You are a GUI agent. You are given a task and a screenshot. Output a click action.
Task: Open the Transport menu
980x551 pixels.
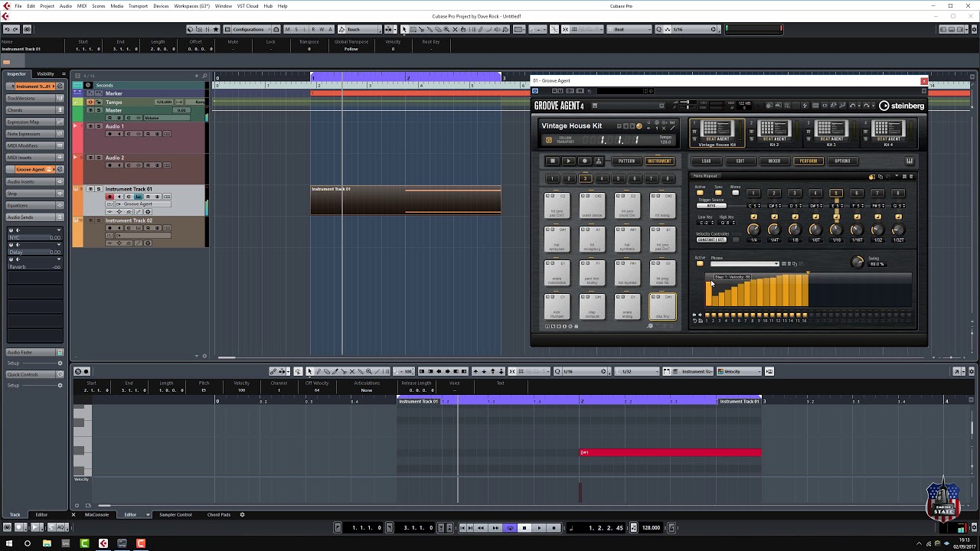pyautogui.click(x=138, y=5)
